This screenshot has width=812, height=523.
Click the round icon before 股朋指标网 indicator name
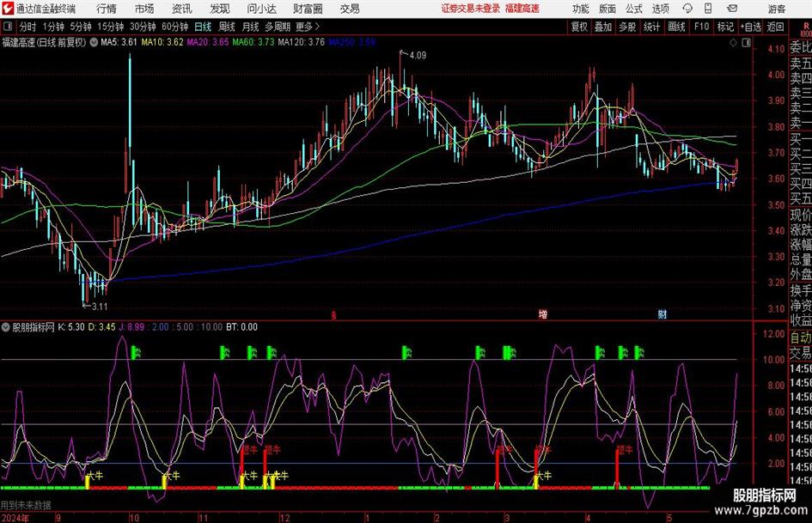(x=6, y=327)
